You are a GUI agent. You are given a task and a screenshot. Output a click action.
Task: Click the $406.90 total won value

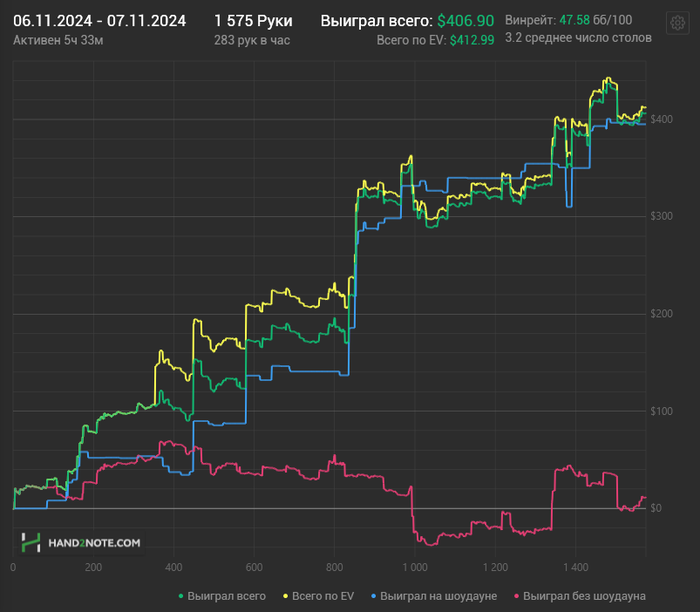tap(466, 21)
